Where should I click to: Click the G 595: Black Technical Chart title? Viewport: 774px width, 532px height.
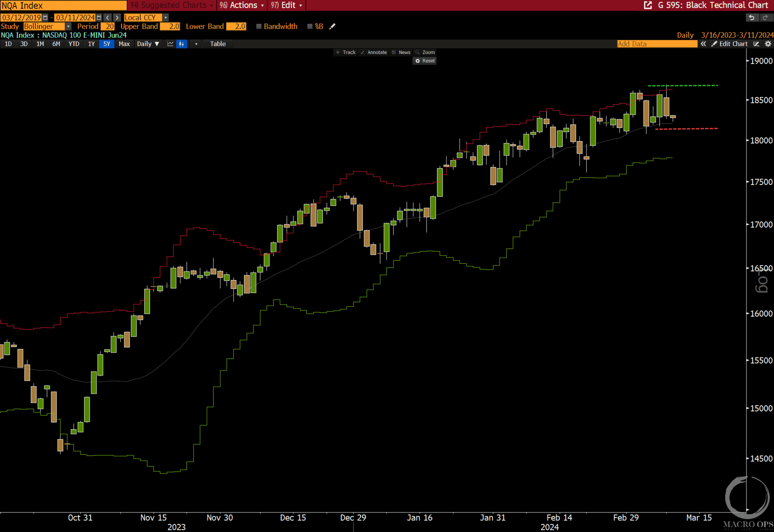pyautogui.click(x=713, y=5)
